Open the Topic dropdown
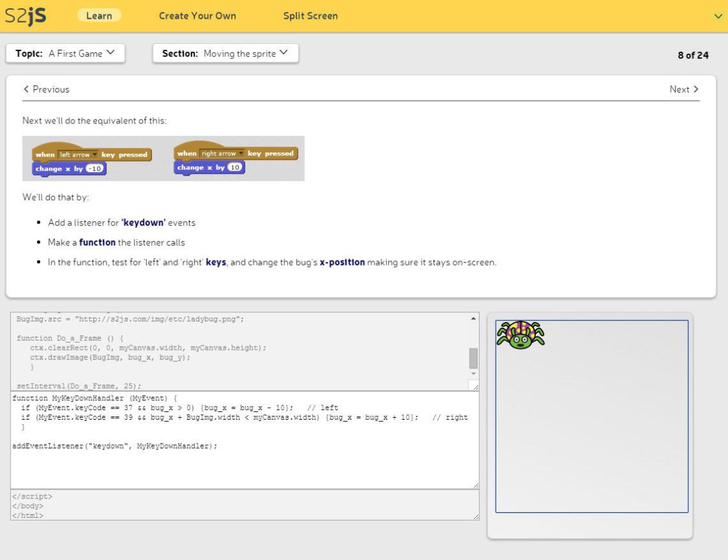 65,54
